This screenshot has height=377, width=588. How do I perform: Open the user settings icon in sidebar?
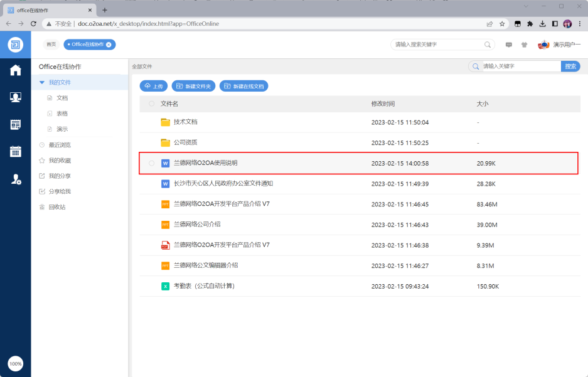[x=15, y=179]
